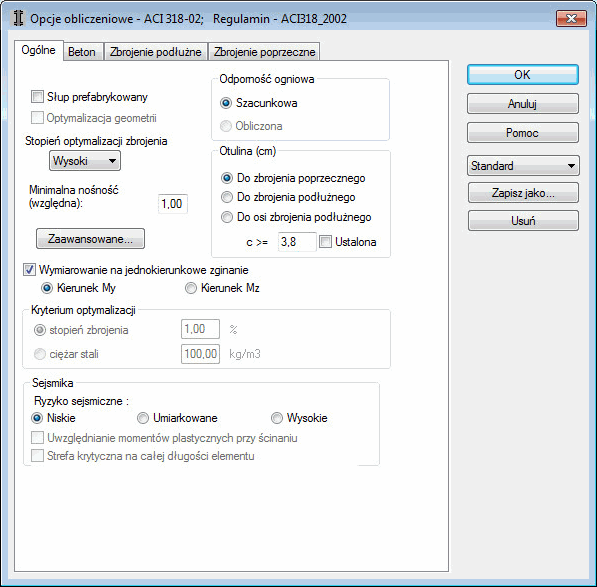Click the minimal capacity 1,00 field
This screenshot has width=597, height=587.
point(173,204)
